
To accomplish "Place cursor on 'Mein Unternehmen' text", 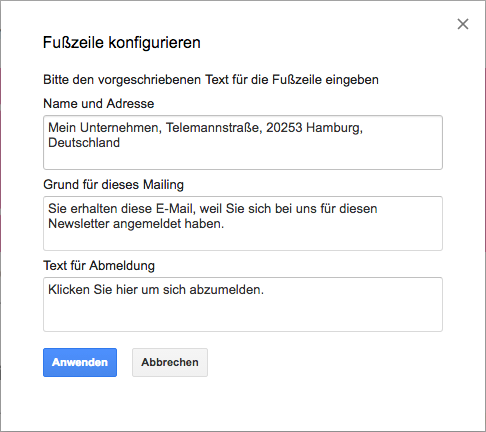I will click(x=105, y=128).
